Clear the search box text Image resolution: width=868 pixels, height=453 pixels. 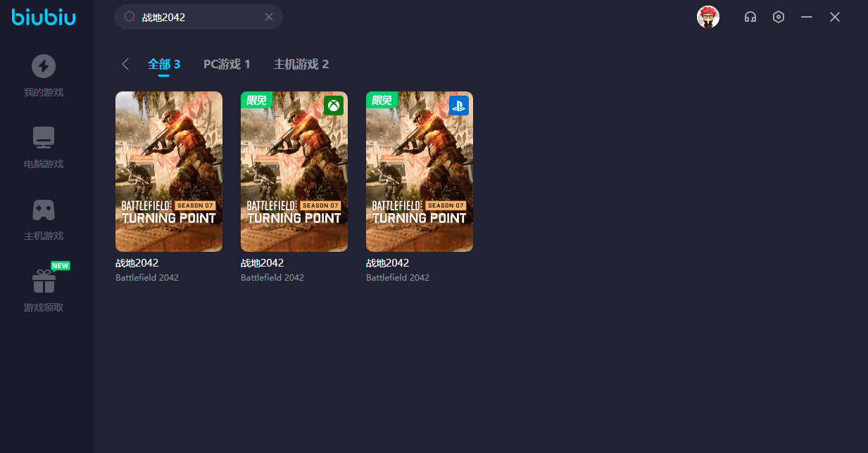(269, 17)
